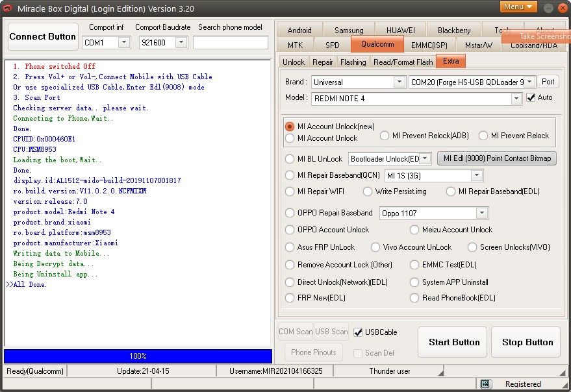This screenshot has width=571, height=392.
Task: Click the Stop Button
Action: click(526, 342)
